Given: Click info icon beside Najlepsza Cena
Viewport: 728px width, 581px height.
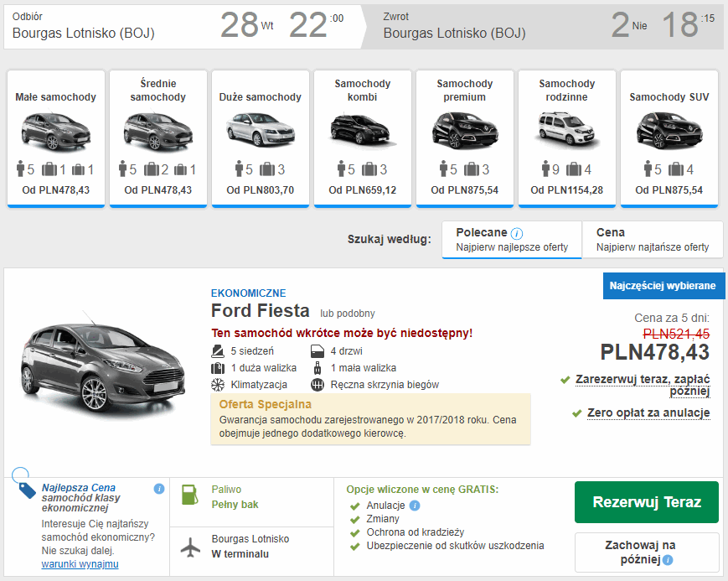Looking at the screenshot, I should 159,489.
